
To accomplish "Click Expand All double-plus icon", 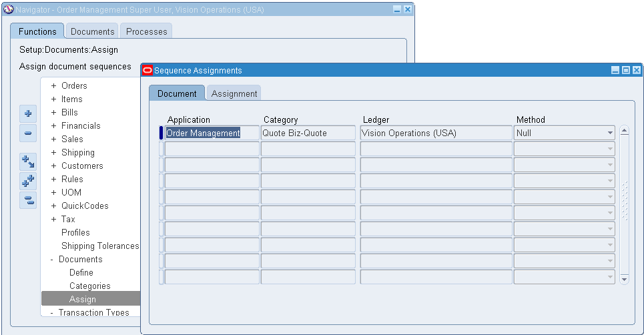I will pyautogui.click(x=28, y=181).
